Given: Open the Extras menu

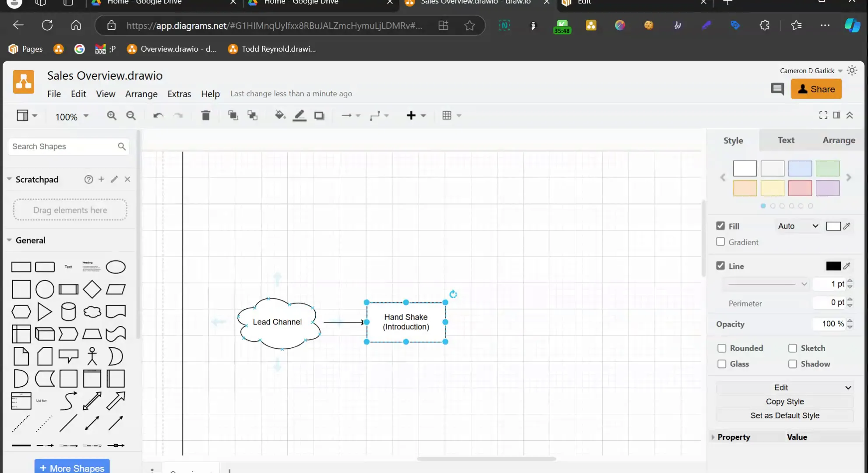Looking at the screenshot, I should [x=179, y=93].
